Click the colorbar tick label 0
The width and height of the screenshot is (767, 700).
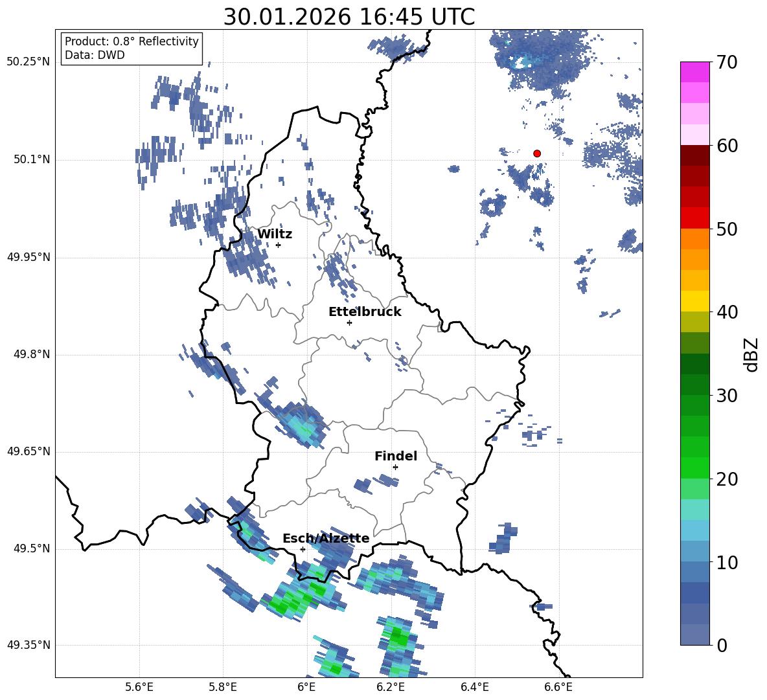[722, 646]
